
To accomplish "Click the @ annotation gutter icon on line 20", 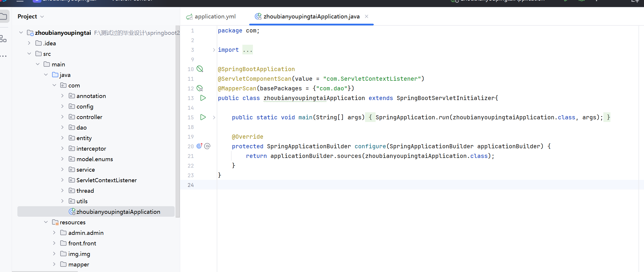I will click(x=207, y=146).
